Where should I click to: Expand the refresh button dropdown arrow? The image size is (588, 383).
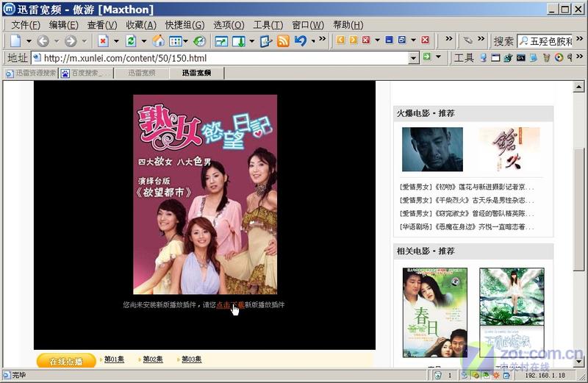point(144,41)
